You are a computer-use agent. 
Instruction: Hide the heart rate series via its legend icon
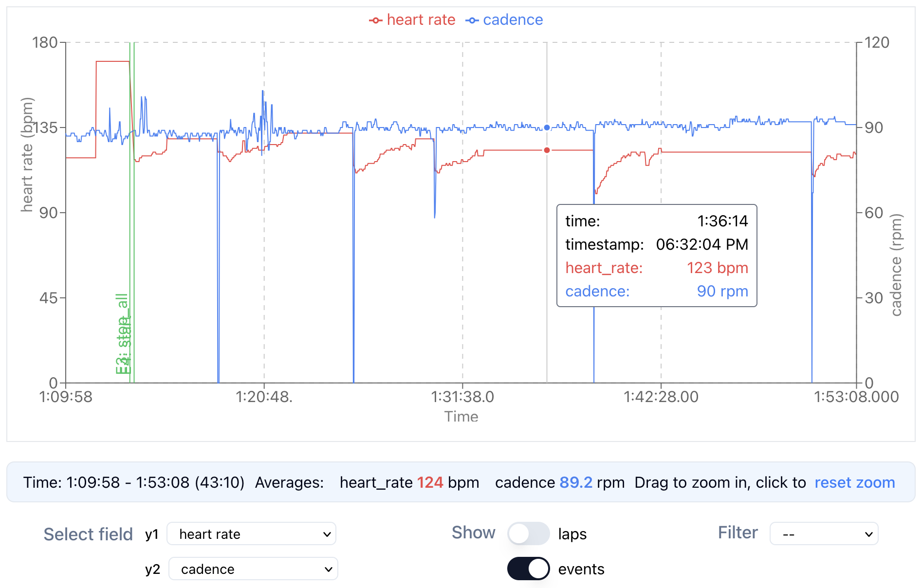pyautogui.click(x=375, y=20)
